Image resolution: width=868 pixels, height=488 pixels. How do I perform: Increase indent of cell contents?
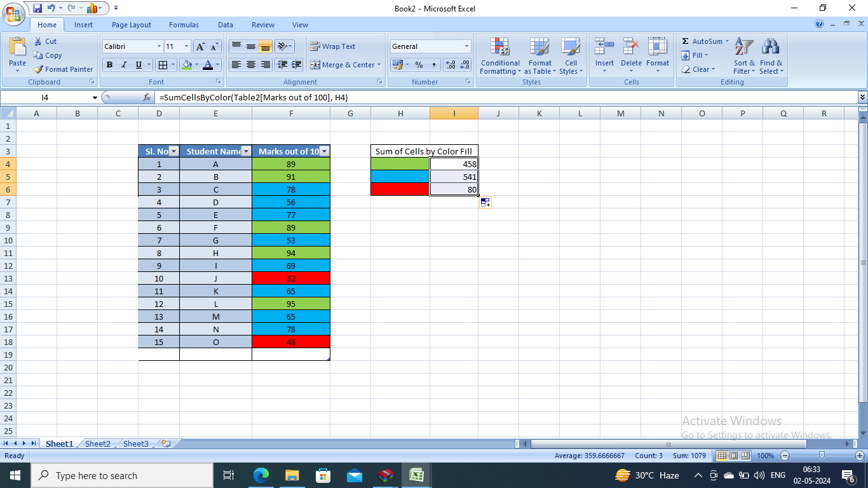coord(295,65)
